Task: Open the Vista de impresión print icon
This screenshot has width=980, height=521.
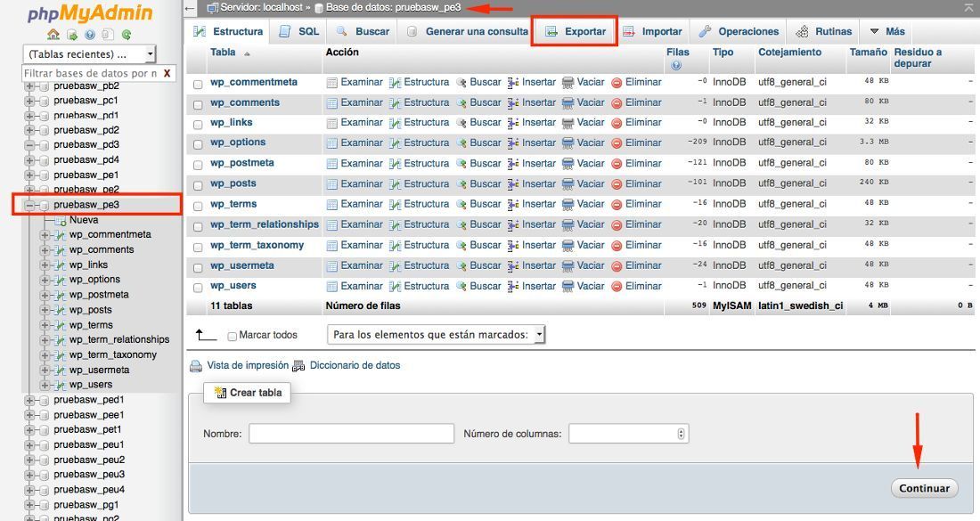Action: [195, 365]
